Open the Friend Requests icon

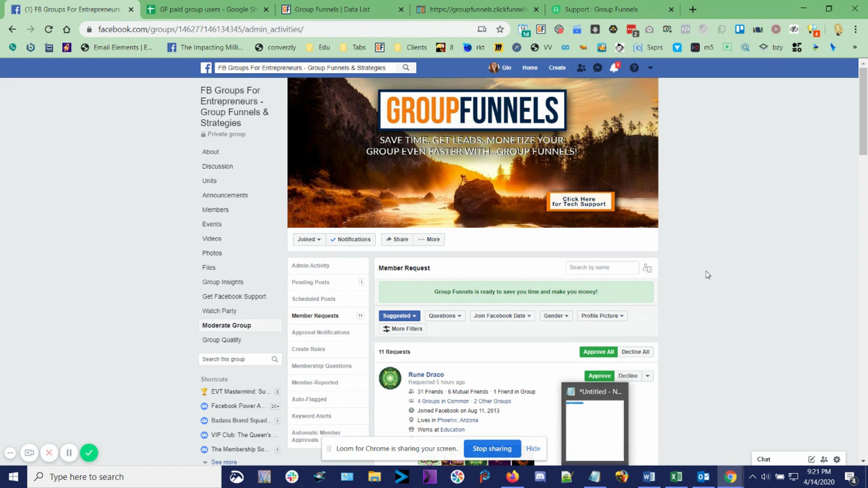click(x=581, y=68)
